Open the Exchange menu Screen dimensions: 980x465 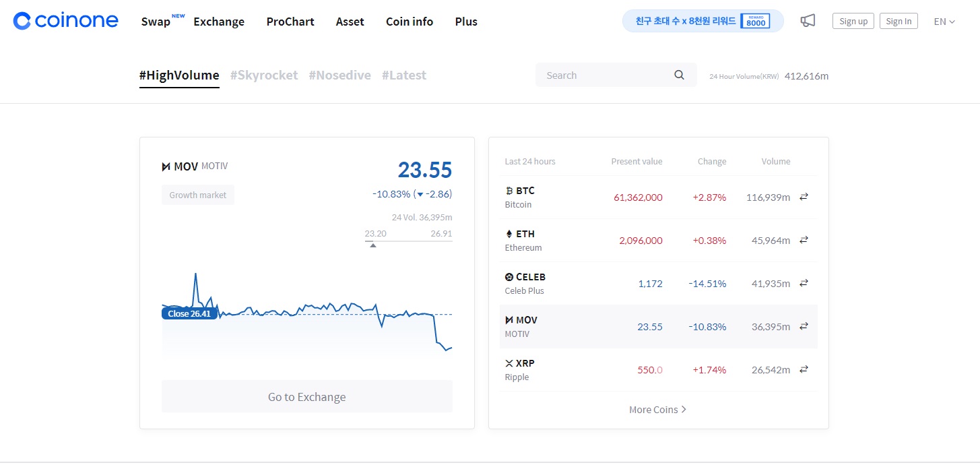point(219,22)
